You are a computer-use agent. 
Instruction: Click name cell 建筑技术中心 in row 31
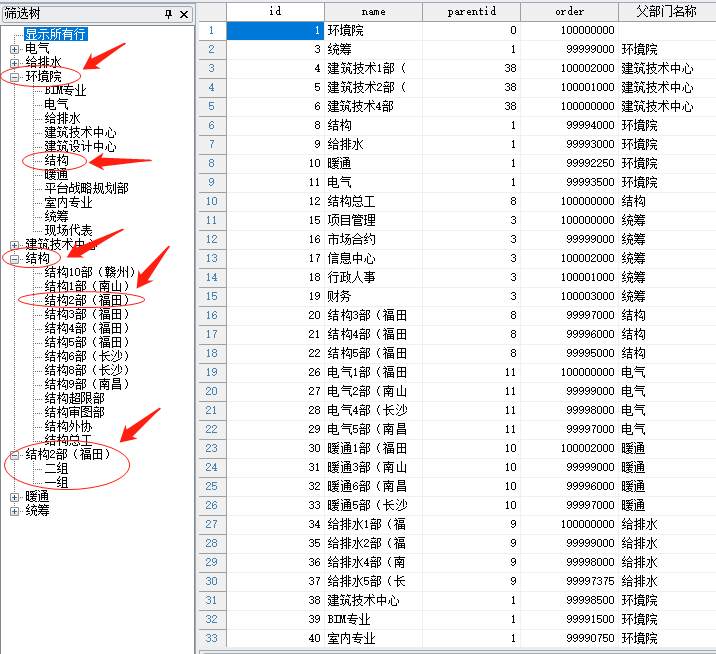pyautogui.click(x=374, y=601)
